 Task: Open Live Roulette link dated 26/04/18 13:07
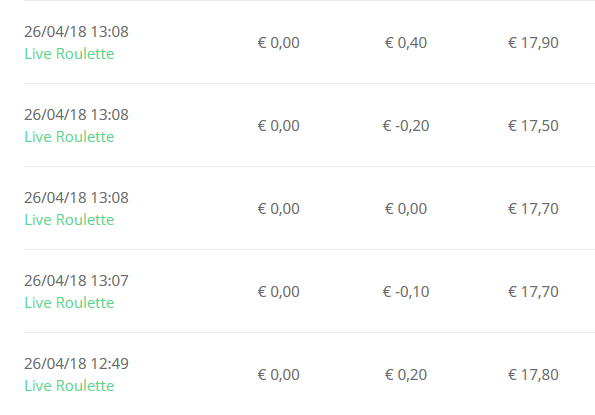tap(69, 303)
